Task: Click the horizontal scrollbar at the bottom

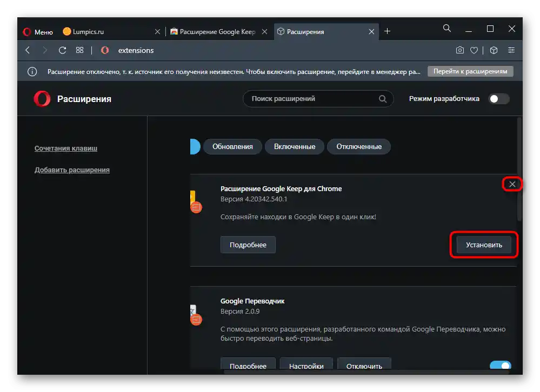Action: tap(367, 371)
